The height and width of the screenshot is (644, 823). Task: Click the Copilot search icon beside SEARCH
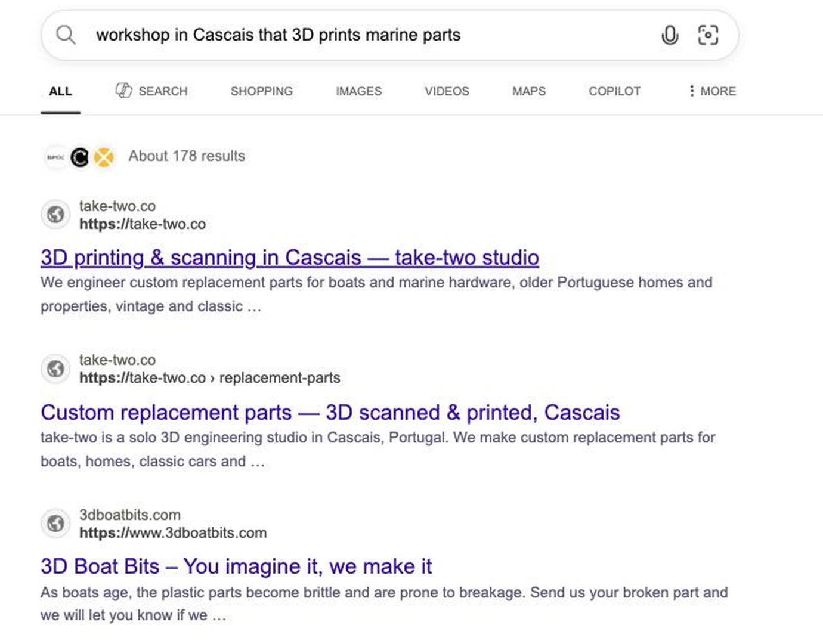click(123, 91)
